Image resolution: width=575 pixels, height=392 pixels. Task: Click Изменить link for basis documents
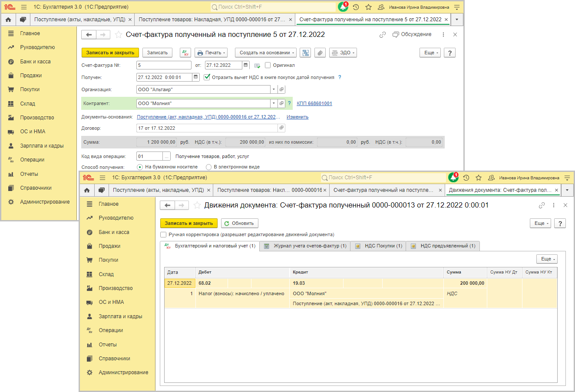click(x=297, y=117)
